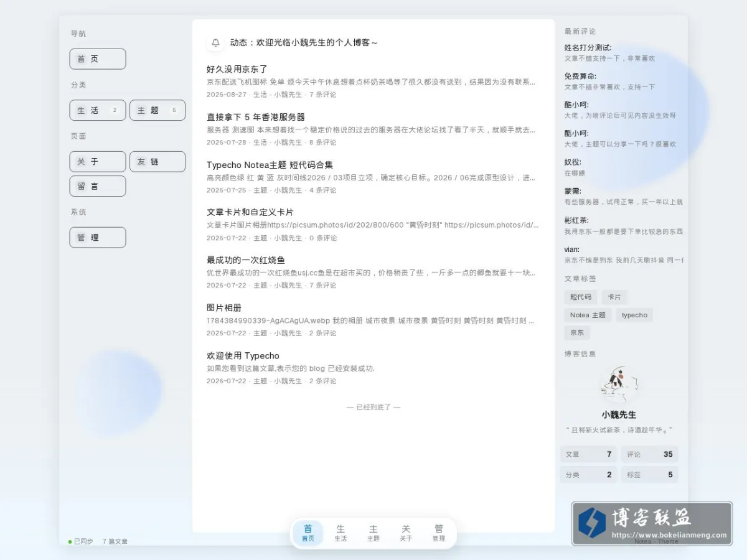Click 4 条评论 under Typecho Notea post

pos(323,190)
